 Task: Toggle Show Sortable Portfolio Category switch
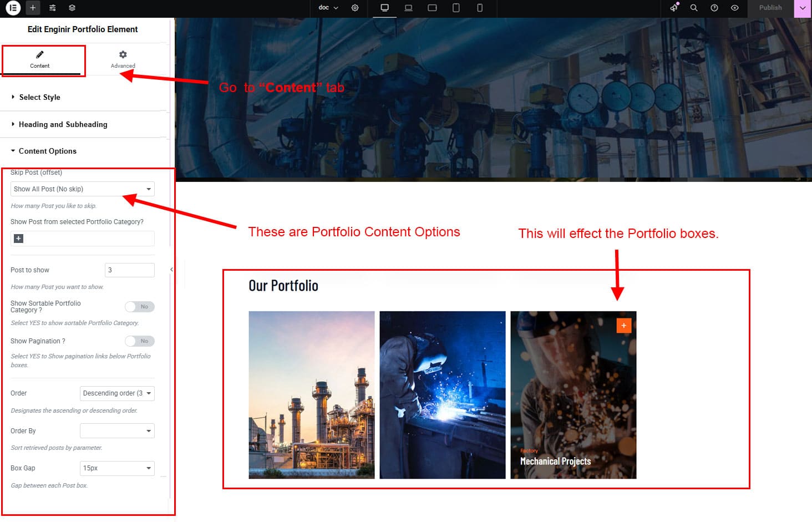(139, 307)
